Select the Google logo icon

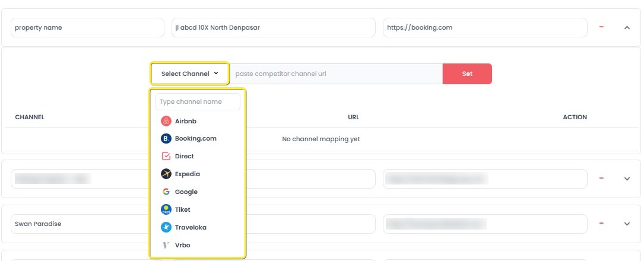166,192
